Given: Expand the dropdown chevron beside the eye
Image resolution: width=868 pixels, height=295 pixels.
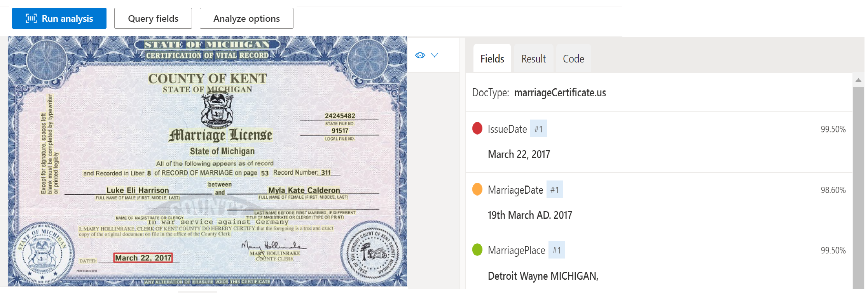Looking at the screenshot, I should [435, 55].
